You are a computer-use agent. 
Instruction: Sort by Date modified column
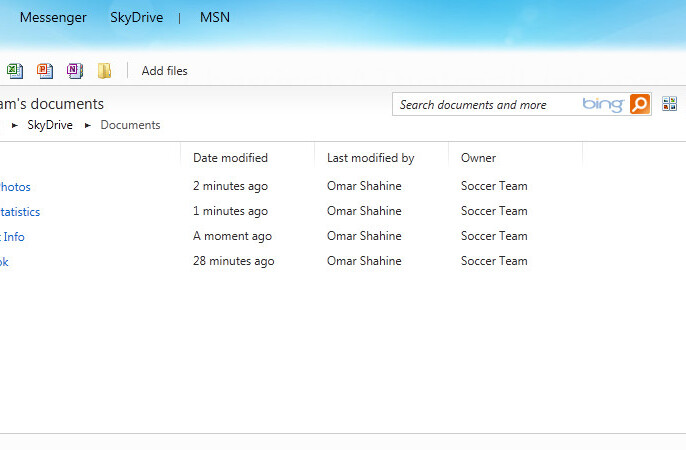coord(230,158)
